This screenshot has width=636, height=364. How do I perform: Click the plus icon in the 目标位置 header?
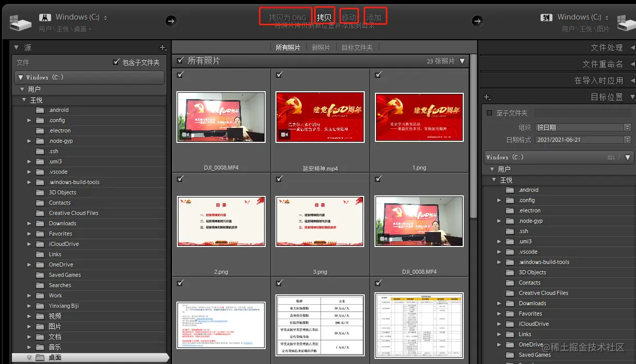(x=486, y=97)
